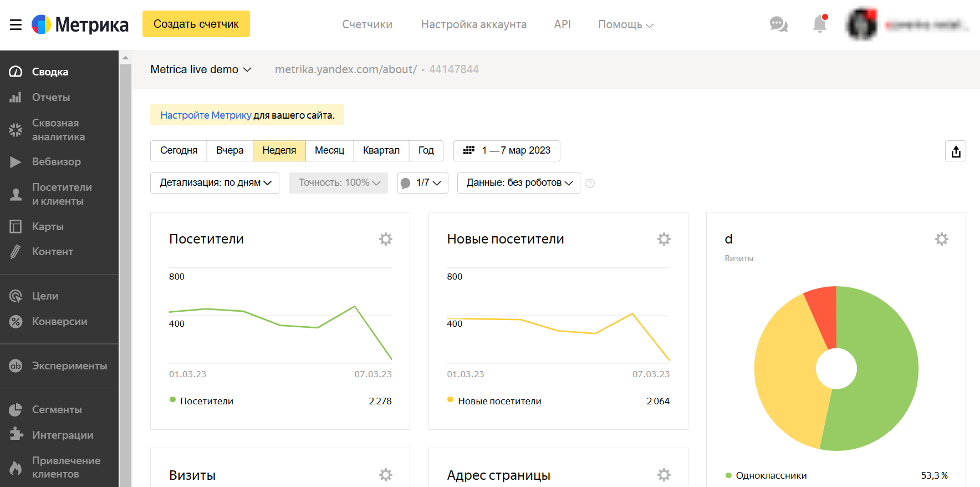980x487 pixels.
Task: Click the Цели target icon
Action: coord(16,296)
